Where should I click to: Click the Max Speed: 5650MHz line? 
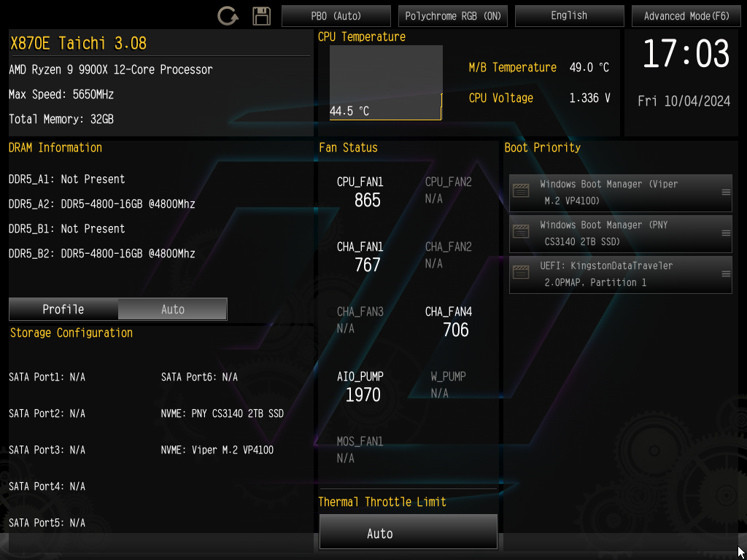[61, 94]
